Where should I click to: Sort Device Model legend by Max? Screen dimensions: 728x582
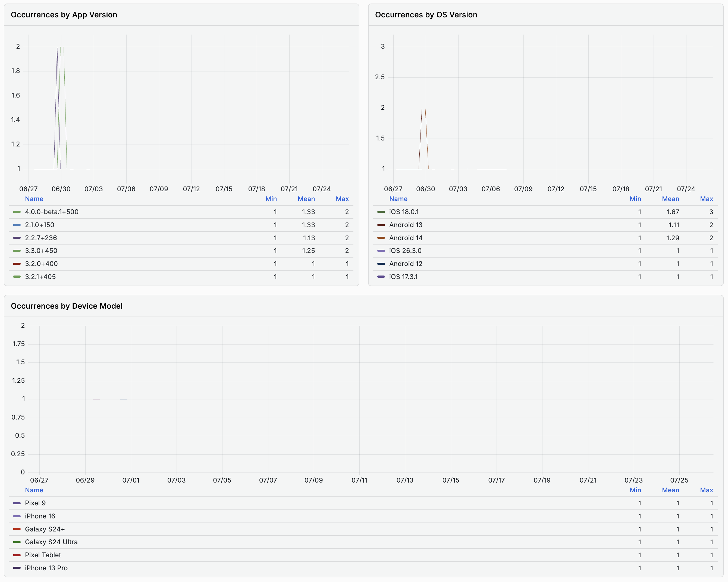tap(707, 490)
